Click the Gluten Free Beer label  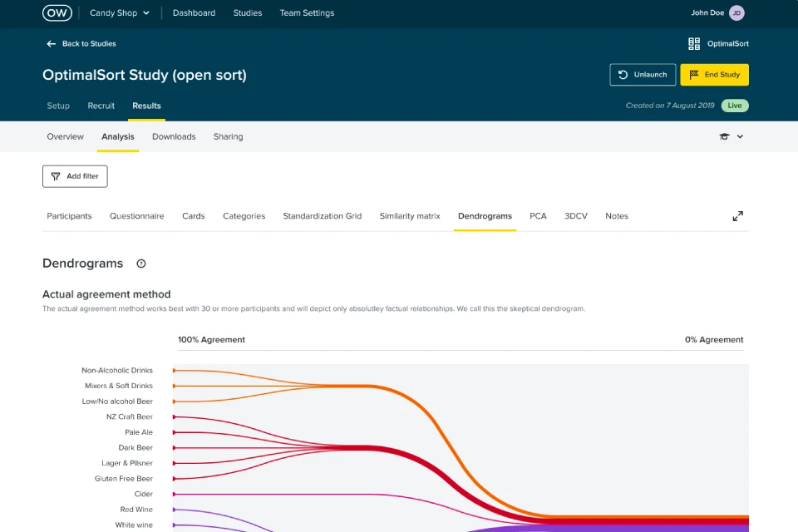pos(124,479)
